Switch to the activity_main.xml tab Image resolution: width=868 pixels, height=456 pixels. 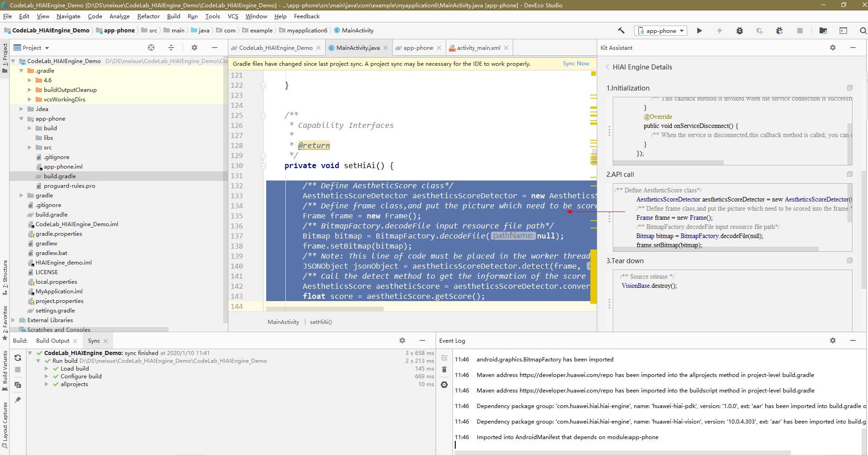(479, 48)
